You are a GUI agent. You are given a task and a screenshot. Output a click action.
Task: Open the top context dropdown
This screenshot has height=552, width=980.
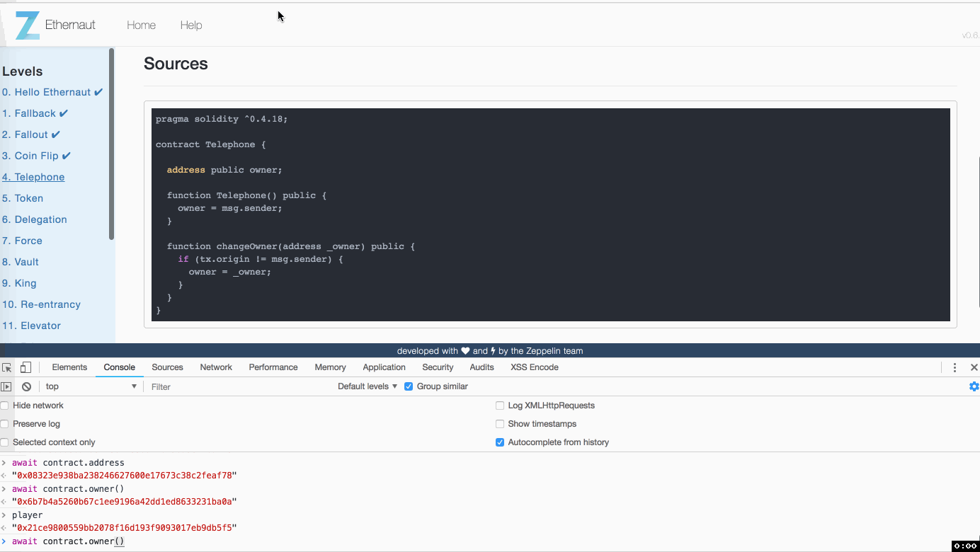pyautogui.click(x=91, y=386)
